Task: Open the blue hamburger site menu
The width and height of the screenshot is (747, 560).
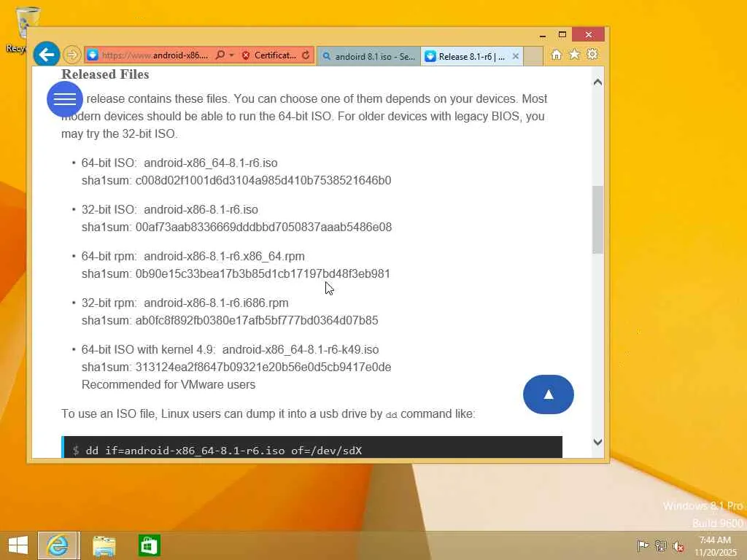Action: (x=65, y=99)
